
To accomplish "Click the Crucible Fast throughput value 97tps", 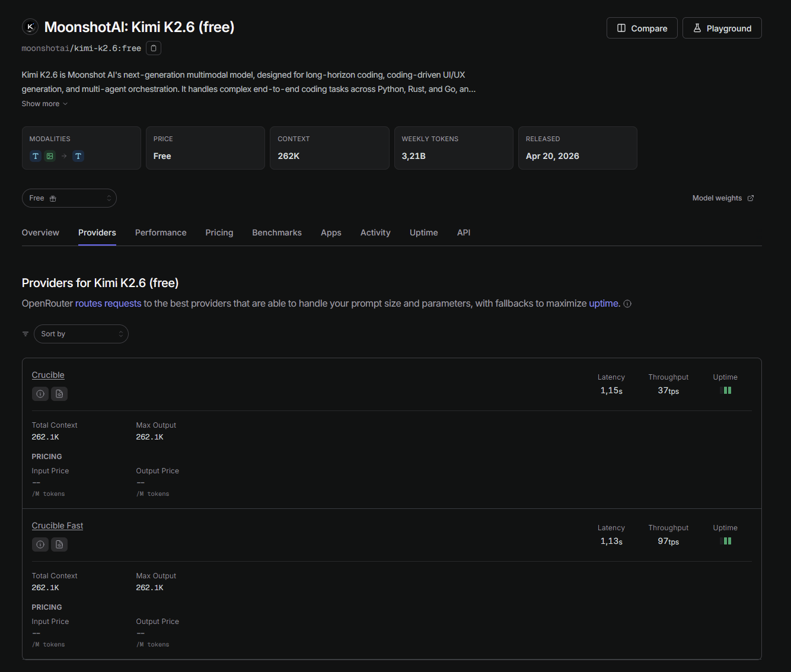I will 668,541.
